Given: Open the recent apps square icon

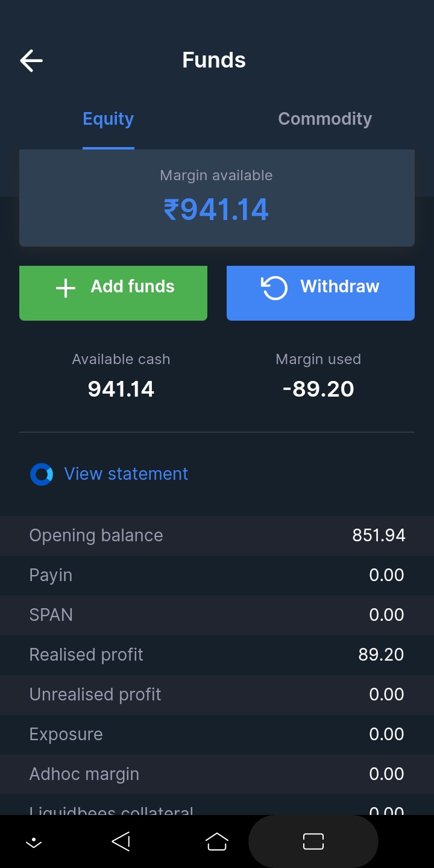Looking at the screenshot, I should [313, 841].
